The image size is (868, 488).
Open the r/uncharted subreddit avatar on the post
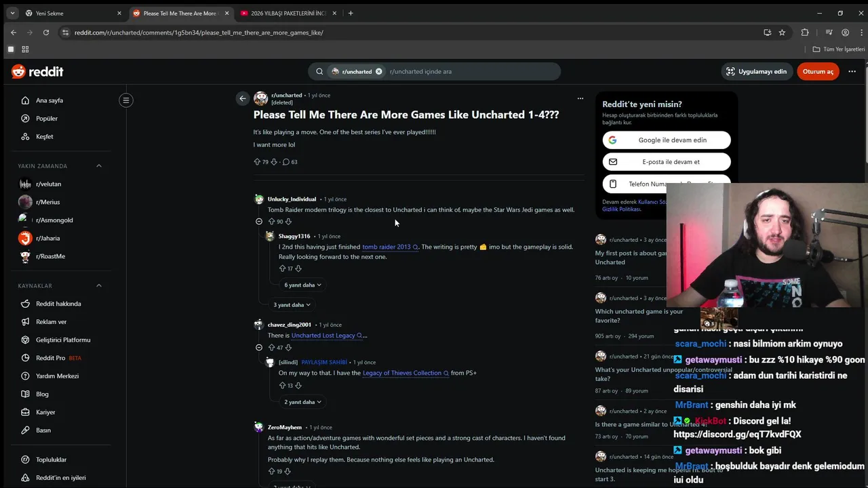pyautogui.click(x=260, y=98)
